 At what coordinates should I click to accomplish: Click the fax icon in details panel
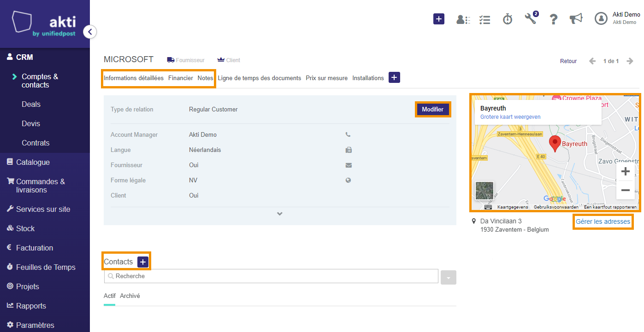[x=349, y=150]
